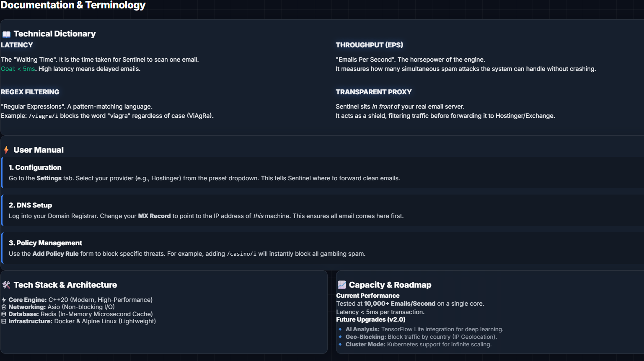The width and height of the screenshot is (644, 361).
Task: Click the bold Settings word in Configuration step
Action: click(x=49, y=179)
